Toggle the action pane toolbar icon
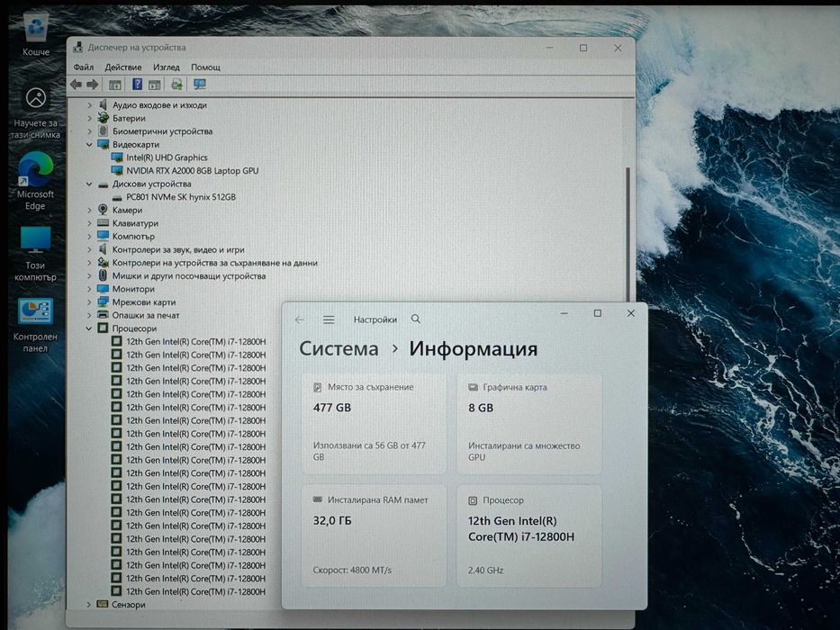Image resolution: width=840 pixels, height=630 pixels. (x=155, y=84)
